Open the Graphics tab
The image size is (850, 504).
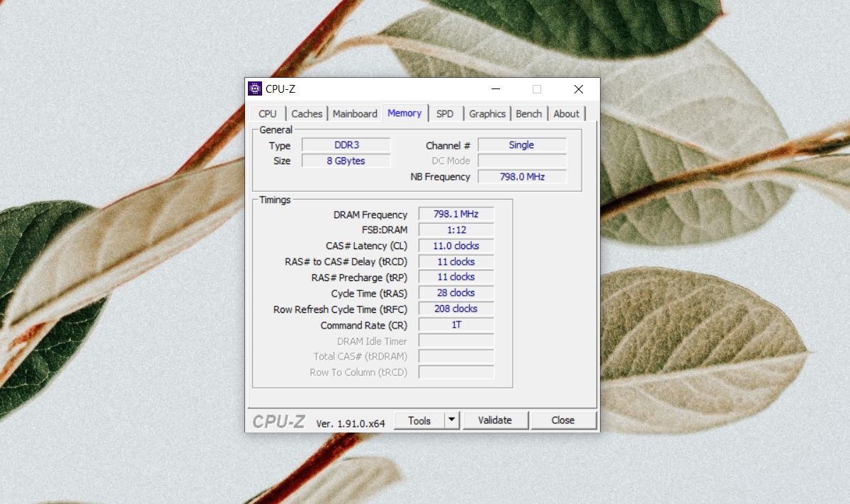487,113
